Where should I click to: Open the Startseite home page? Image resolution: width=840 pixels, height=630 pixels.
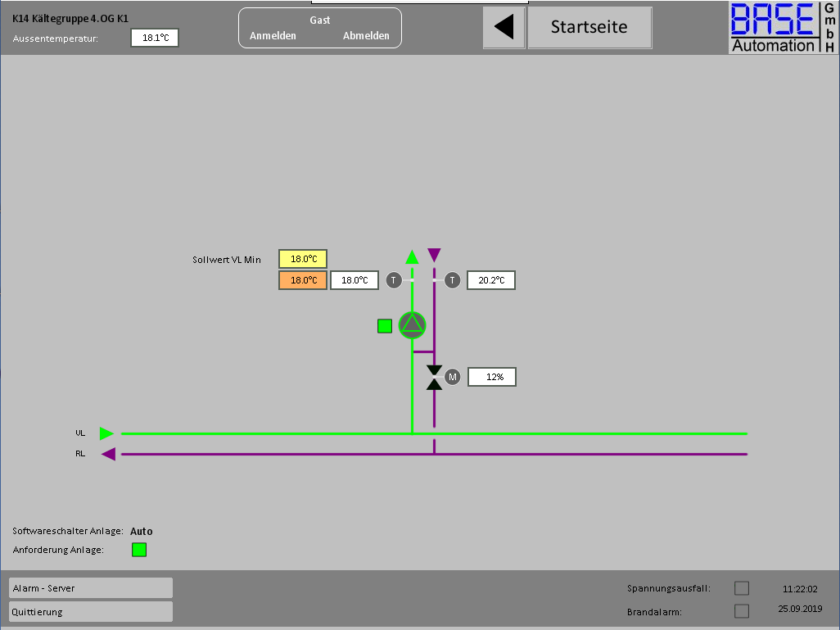pos(589,27)
